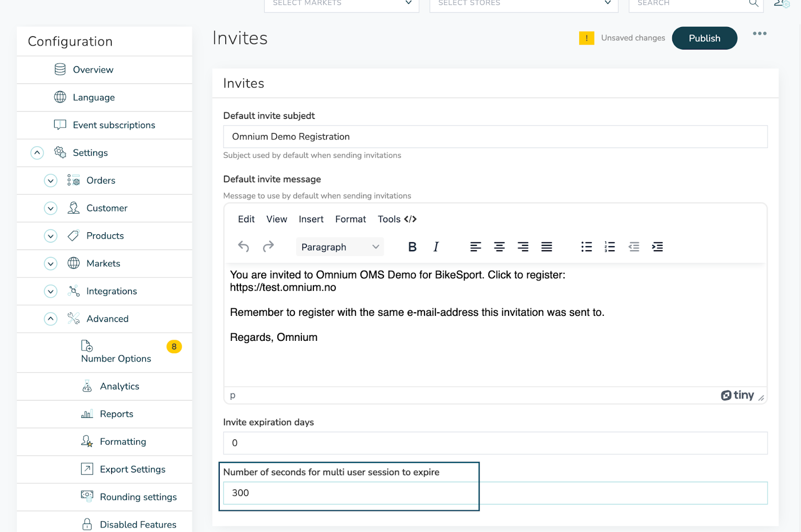Click the Reports bar chart icon

pos(87,414)
